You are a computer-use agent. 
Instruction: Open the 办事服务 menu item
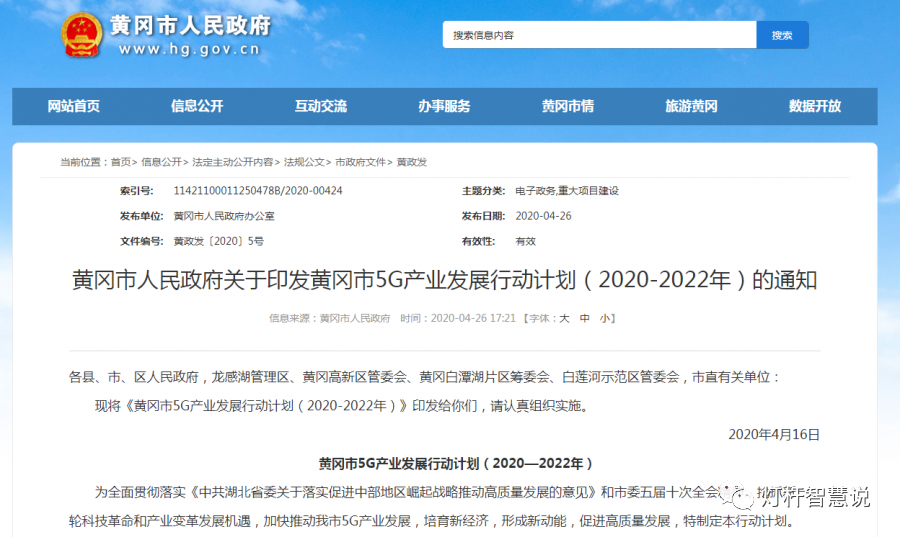pyautogui.click(x=444, y=106)
